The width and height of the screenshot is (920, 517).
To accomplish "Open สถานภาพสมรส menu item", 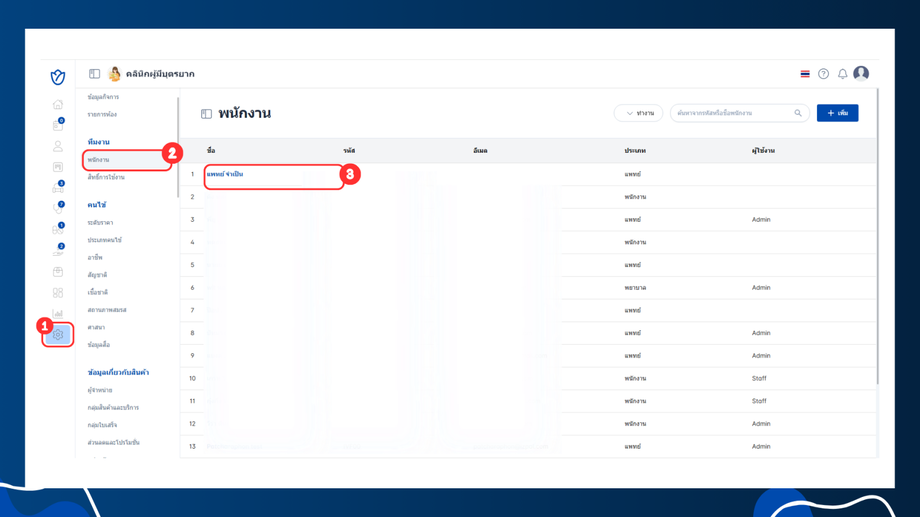I will click(x=107, y=310).
